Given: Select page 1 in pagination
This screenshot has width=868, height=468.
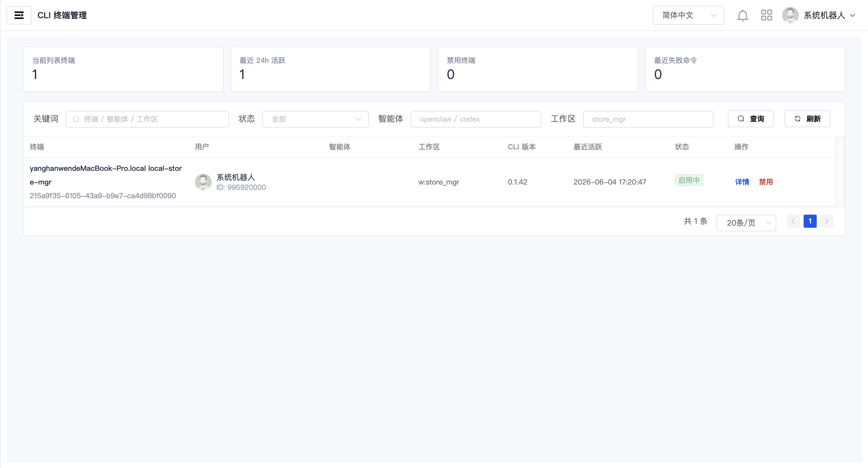Looking at the screenshot, I should click(x=810, y=221).
